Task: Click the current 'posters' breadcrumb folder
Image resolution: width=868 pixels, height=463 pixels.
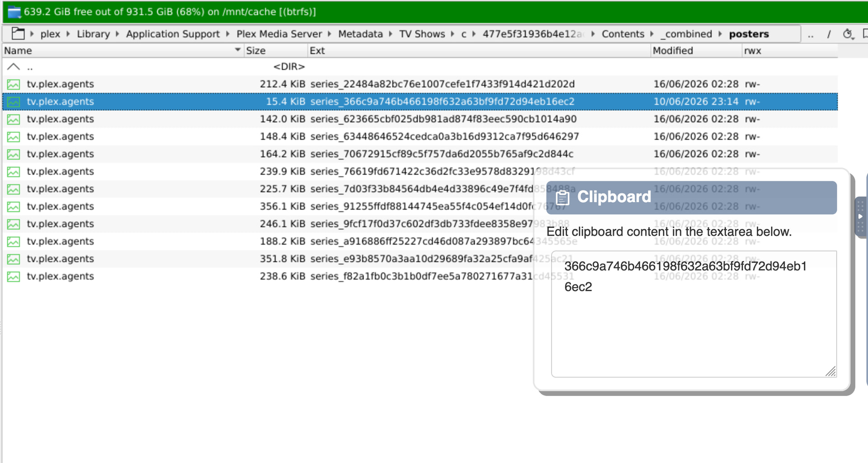Action: pos(749,34)
